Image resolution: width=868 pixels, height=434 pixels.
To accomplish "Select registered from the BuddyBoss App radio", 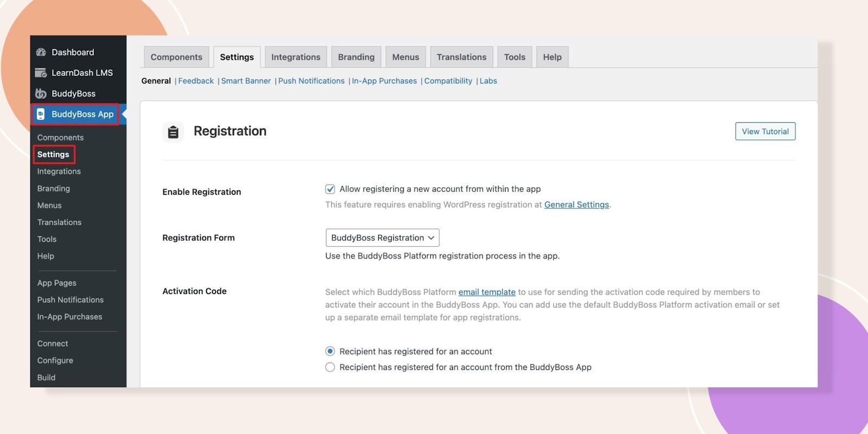I will point(330,367).
